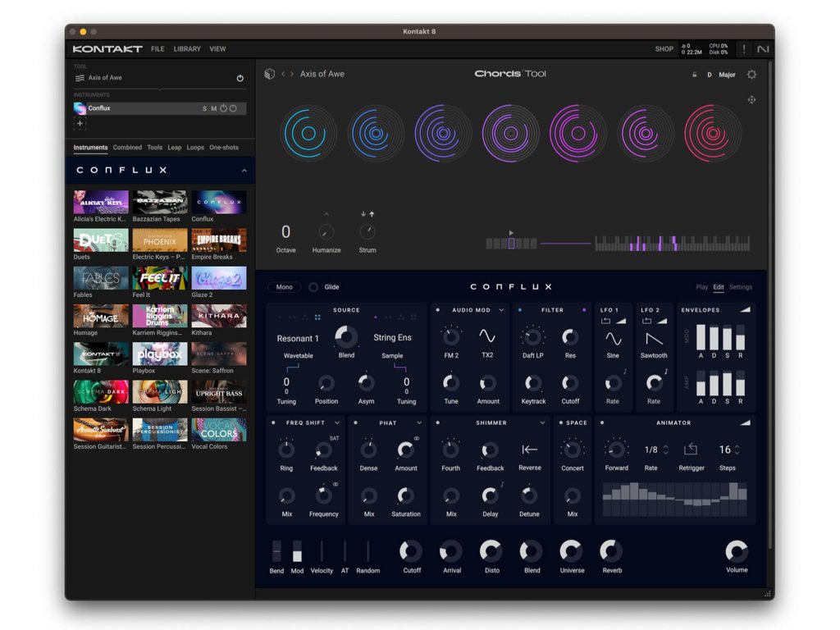The width and height of the screenshot is (840, 630).
Task: Click the Sine waveform icon in LFO 1
Action: click(x=613, y=339)
